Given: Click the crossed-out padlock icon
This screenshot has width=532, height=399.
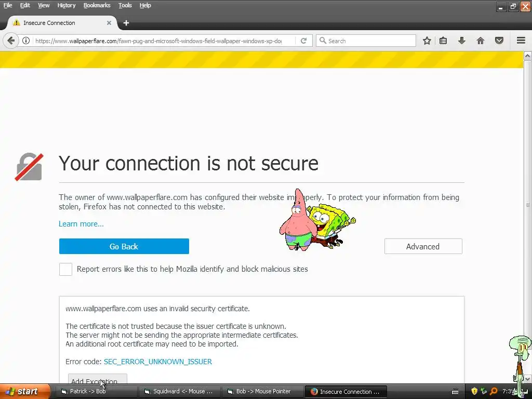Looking at the screenshot, I should 29,167.
